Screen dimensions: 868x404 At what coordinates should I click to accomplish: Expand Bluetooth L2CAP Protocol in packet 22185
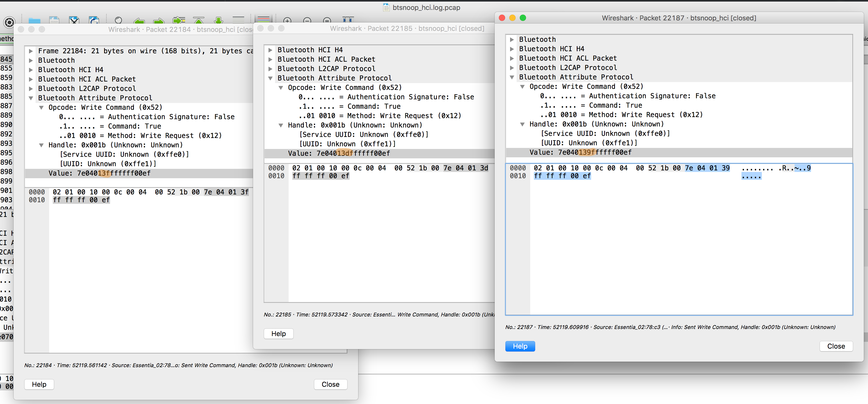[x=270, y=69]
